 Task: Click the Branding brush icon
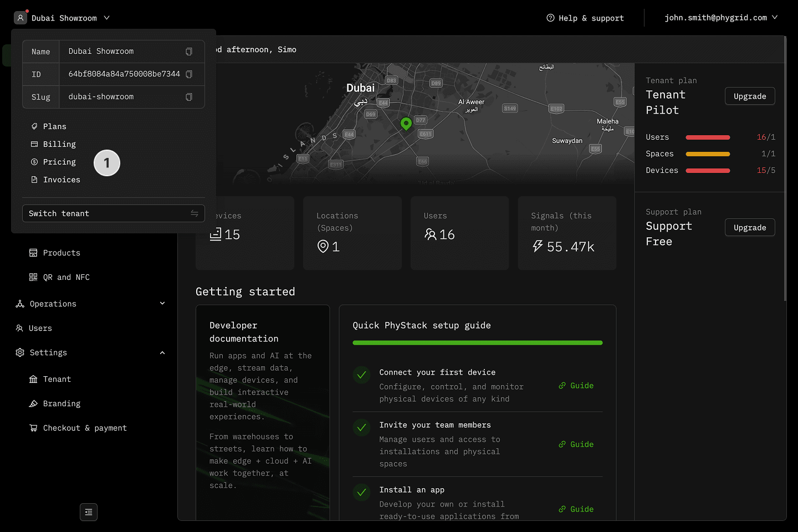click(x=33, y=403)
